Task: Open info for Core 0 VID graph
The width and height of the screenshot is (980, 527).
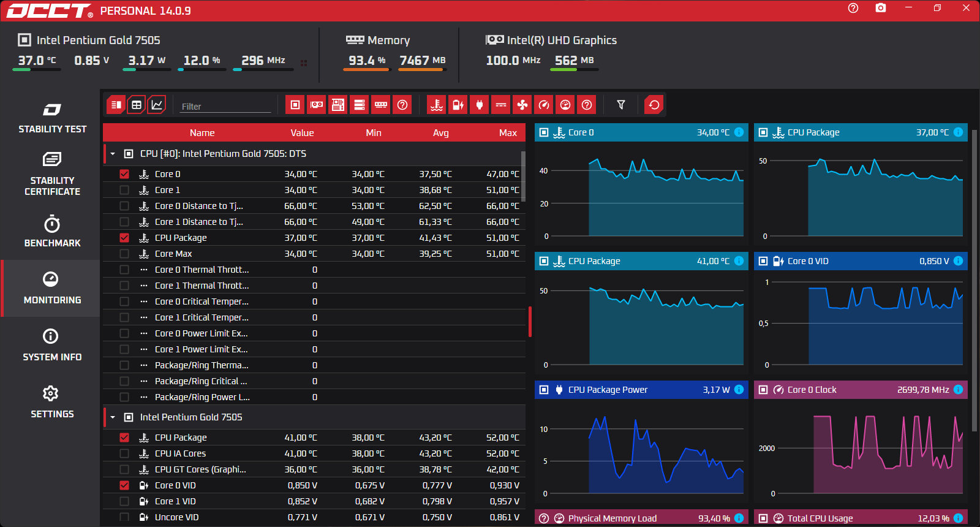Action: point(959,261)
